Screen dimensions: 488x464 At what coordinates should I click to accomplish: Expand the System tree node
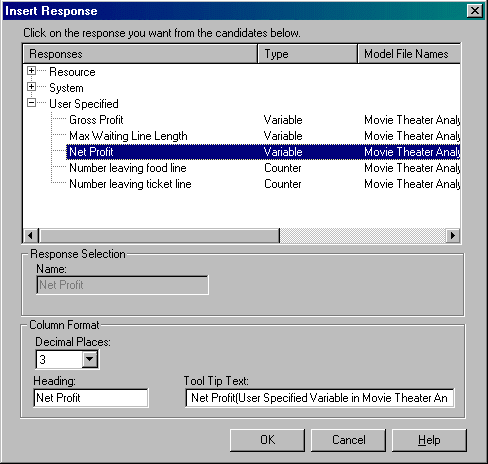coord(32,87)
